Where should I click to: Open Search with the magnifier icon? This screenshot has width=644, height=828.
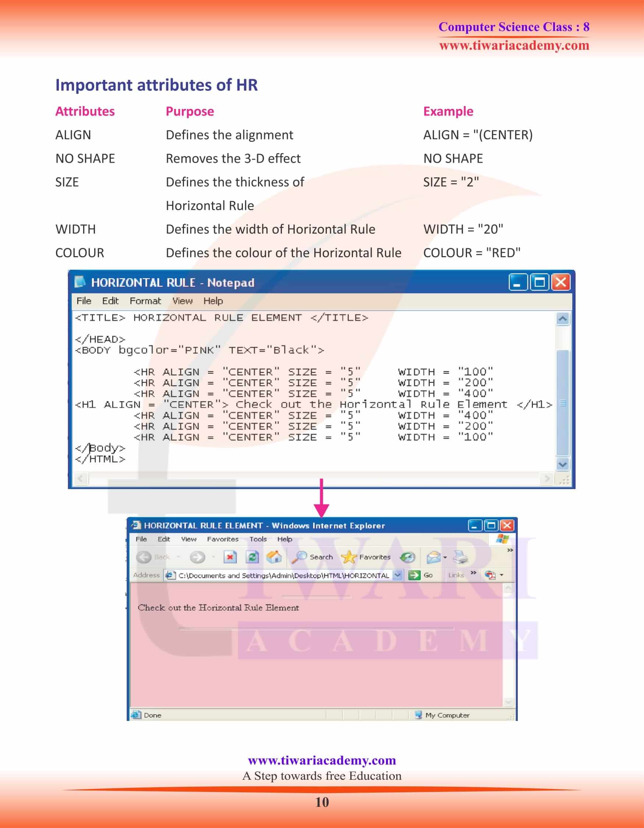click(299, 556)
